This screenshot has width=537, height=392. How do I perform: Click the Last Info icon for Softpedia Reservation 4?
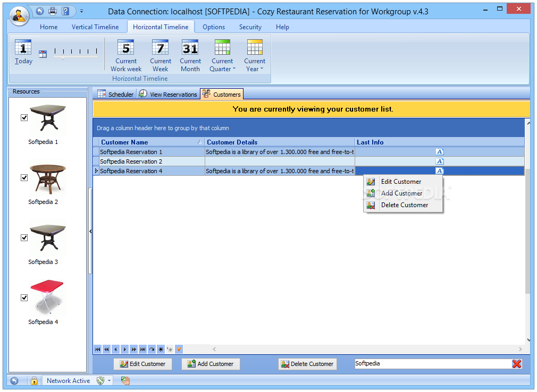[x=440, y=171]
